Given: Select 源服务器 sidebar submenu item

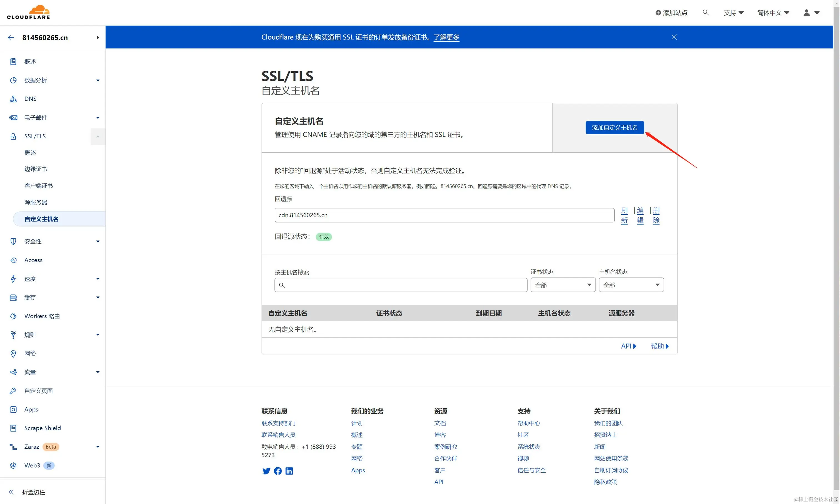Looking at the screenshot, I should (36, 202).
